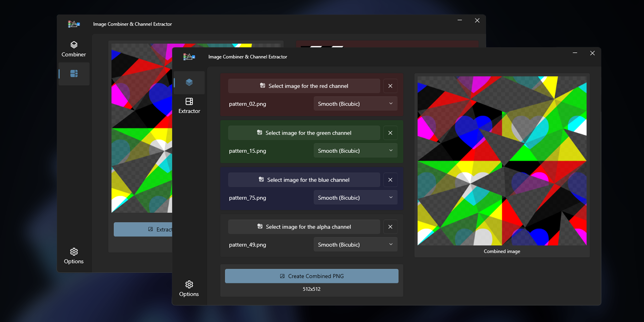Clear the alpha channel image with X

click(x=390, y=226)
